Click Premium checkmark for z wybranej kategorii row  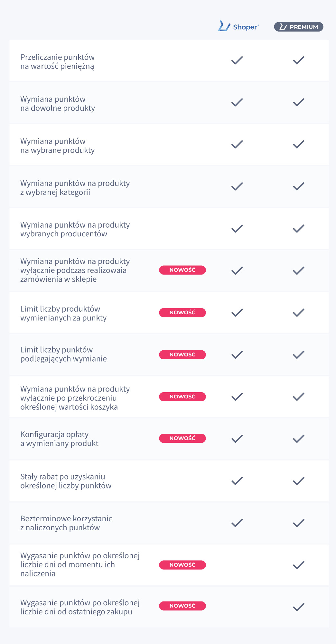tap(299, 186)
